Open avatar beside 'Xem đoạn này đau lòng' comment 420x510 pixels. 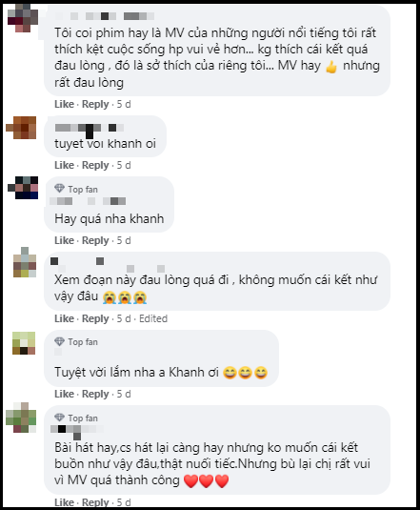pos(25,262)
